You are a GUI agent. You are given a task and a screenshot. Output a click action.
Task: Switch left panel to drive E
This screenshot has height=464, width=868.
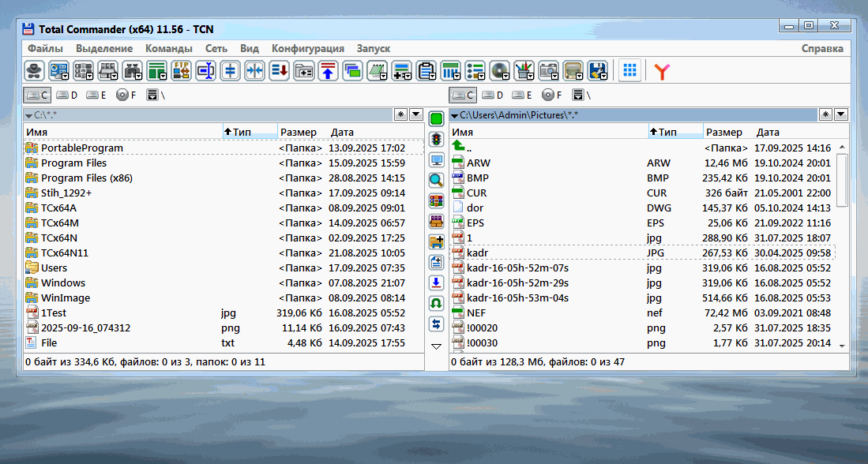96,95
